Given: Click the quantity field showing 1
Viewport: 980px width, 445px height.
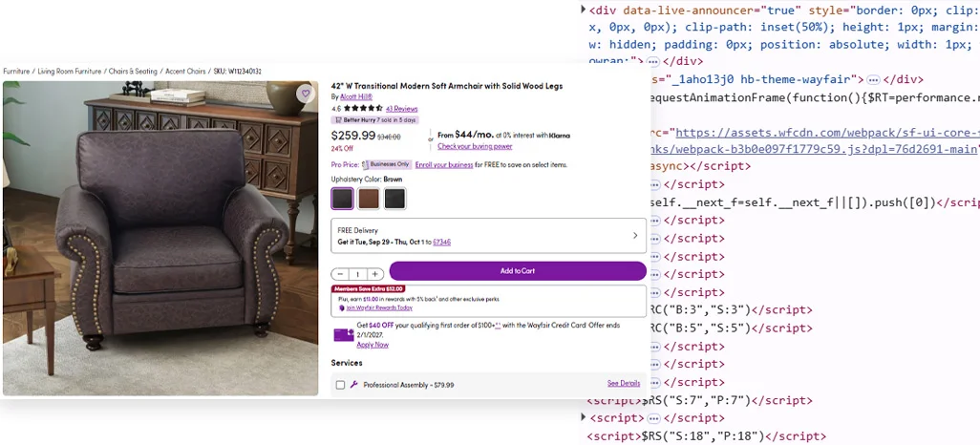Looking at the screenshot, I should [357, 274].
